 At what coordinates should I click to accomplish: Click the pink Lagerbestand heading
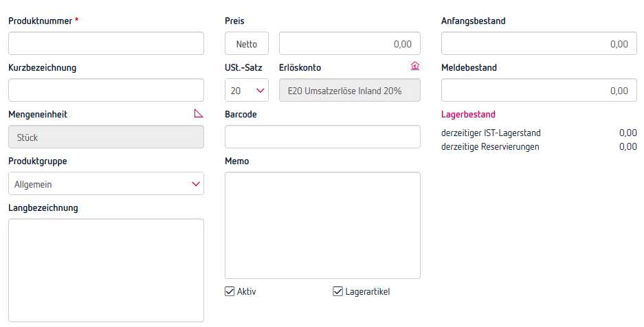pos(468,115)
